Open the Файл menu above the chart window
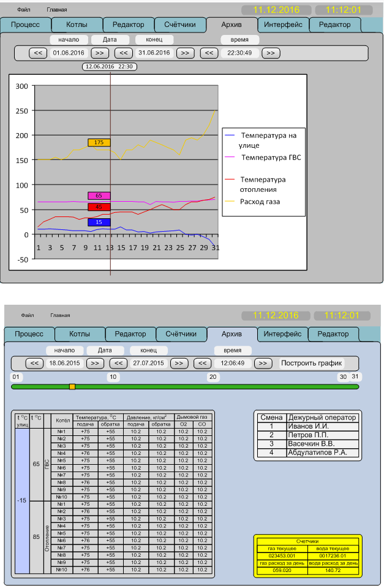 pos(24,10)
